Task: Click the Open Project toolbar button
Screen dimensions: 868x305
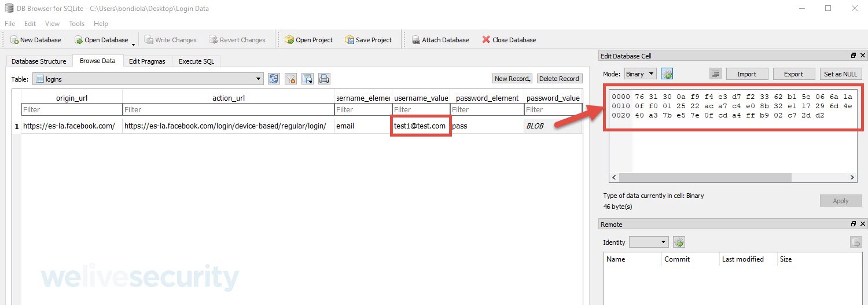Action: click(308, 40)
